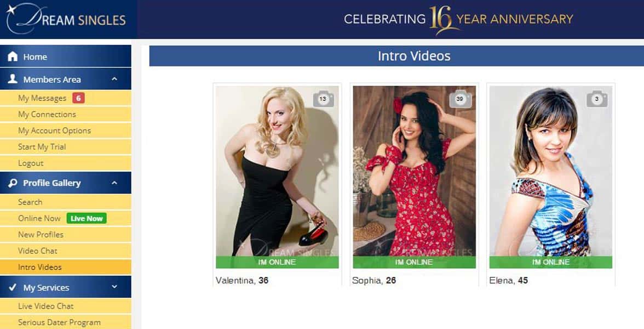644x329 pixels.
Task: Expand the My Services section chevron
Action: tap(114, 287)
